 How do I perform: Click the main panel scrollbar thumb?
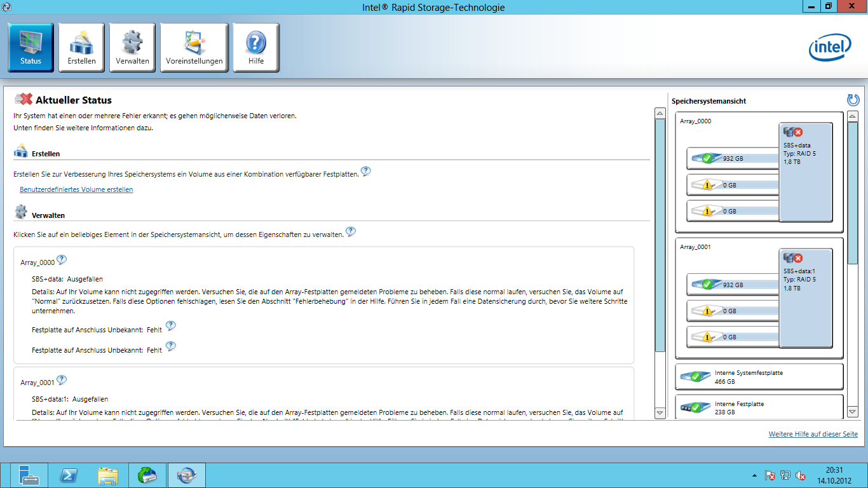tap(660, 235)
